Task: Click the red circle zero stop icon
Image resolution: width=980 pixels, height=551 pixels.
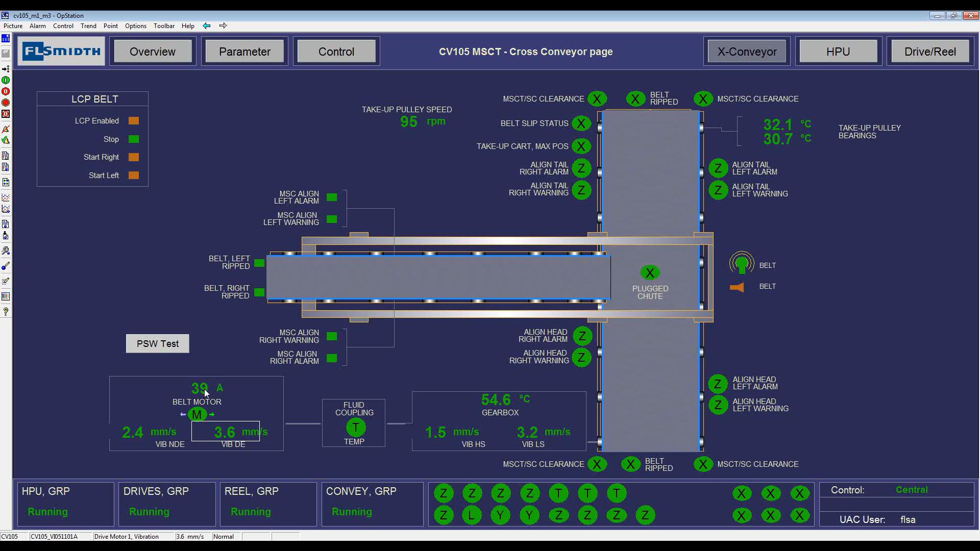Action: tap(6, 91)
